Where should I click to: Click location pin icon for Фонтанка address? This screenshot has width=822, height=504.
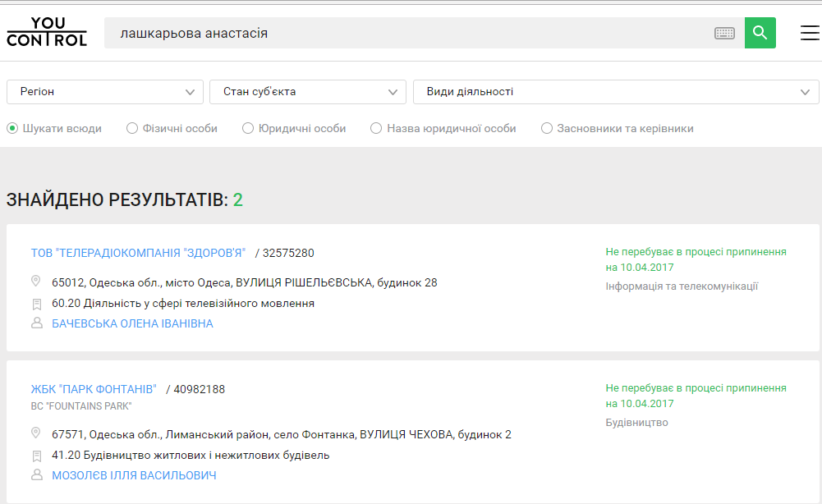click(x=36, y=433)
